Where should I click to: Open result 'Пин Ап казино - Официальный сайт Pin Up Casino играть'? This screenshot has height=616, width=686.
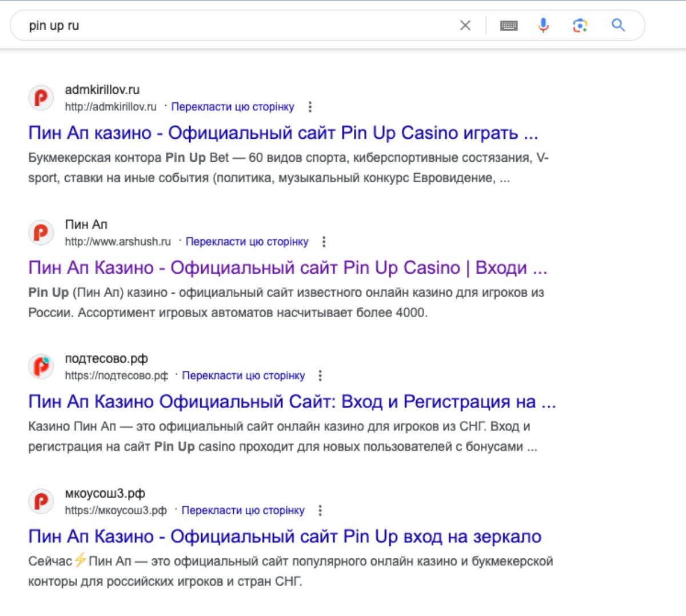(284, 133)
